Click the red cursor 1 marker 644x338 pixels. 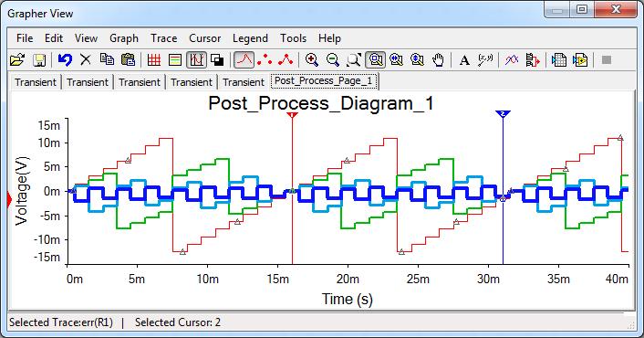tap(292, 114)
